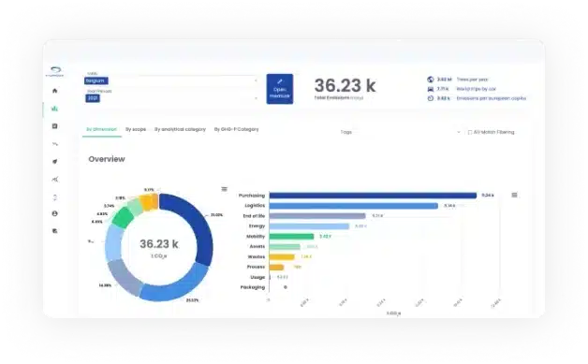This screenshot has height=364, width=588.
Task: Click the Energy light blue bar
Action: tap(309, 226)
